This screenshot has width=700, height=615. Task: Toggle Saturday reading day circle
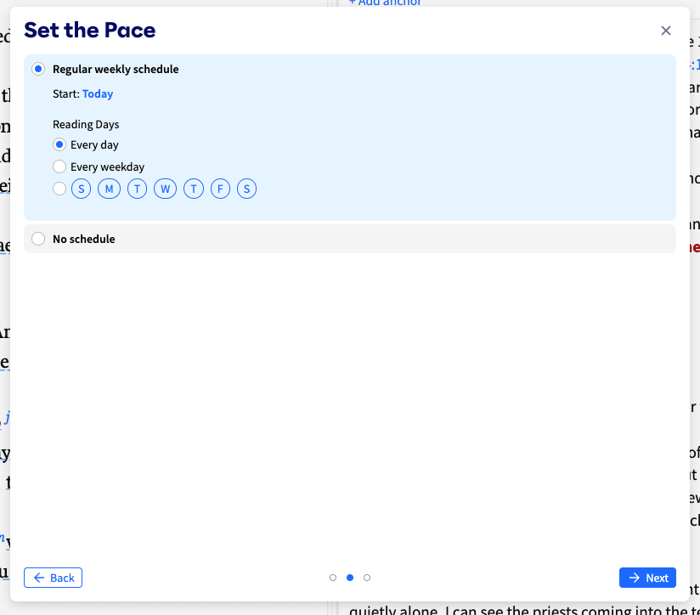click(x=247, y=189)
